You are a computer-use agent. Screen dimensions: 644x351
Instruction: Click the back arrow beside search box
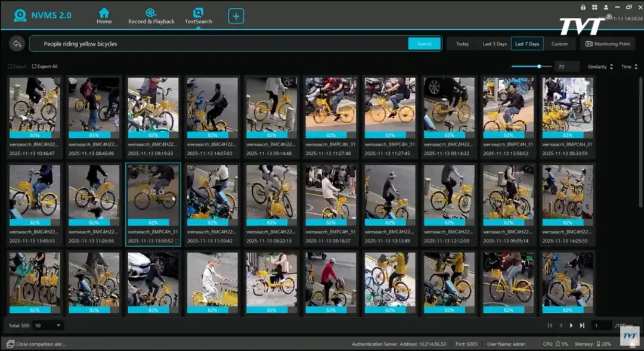17,44
